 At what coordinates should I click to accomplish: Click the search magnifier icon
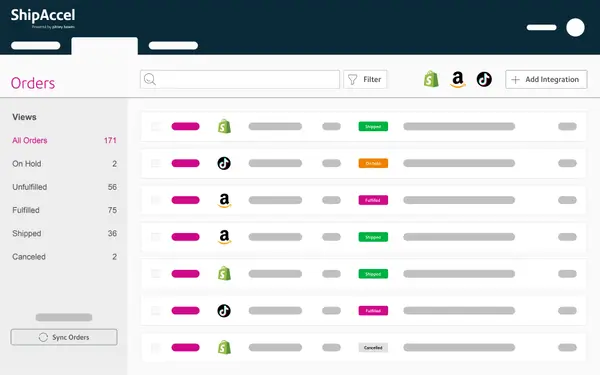pos(150,79)
